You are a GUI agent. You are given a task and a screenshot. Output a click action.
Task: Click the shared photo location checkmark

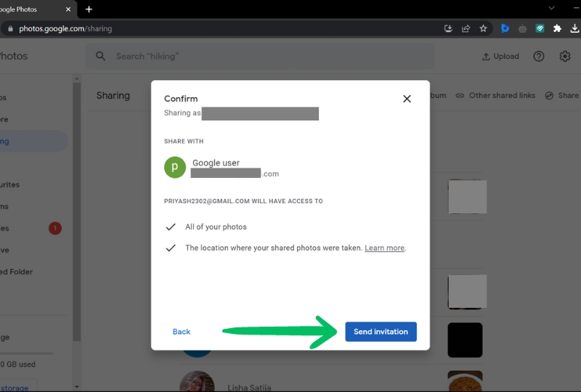pyautogui.click(x=171, y=248)
